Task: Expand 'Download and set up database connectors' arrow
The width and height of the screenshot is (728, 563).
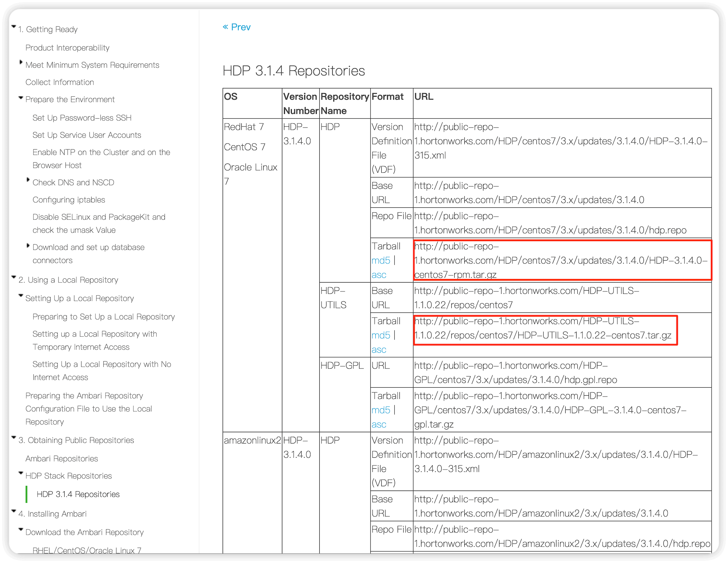Action: [28, 246]
